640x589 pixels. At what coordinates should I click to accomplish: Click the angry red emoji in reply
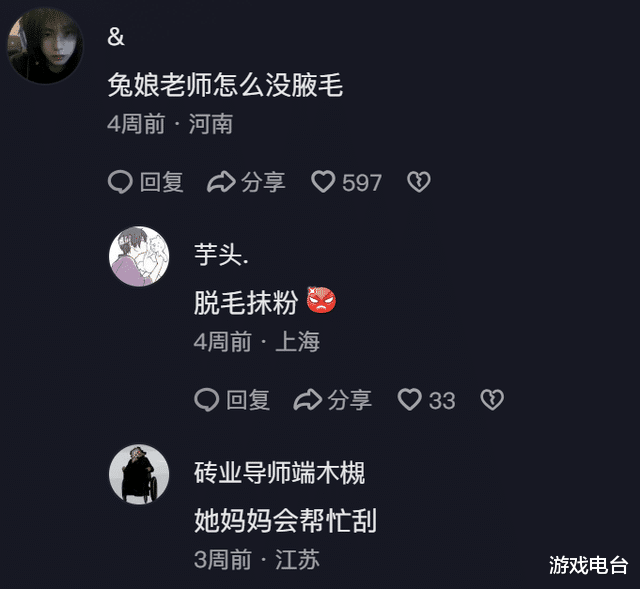coord(321,300)
